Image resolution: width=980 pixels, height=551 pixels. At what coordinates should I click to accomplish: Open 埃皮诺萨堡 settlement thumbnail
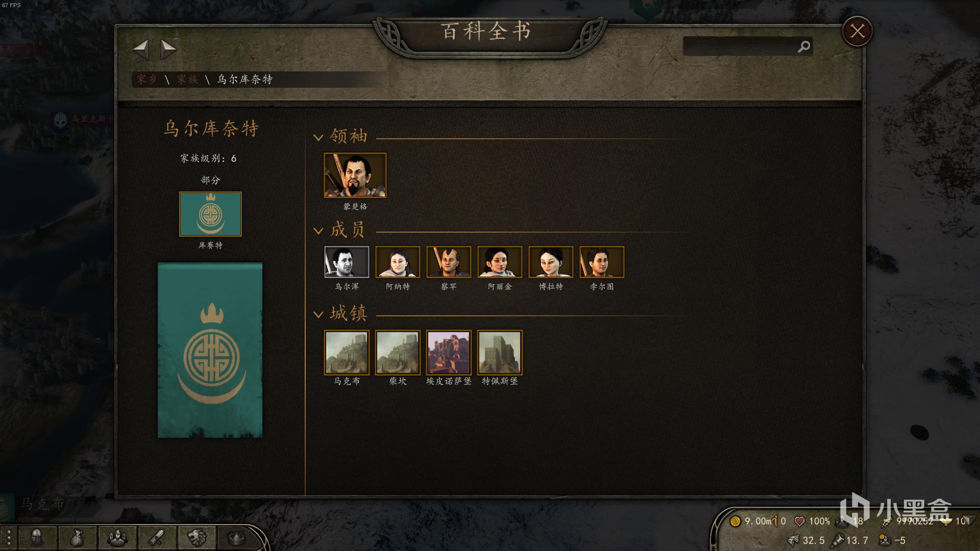click(449, 353)
